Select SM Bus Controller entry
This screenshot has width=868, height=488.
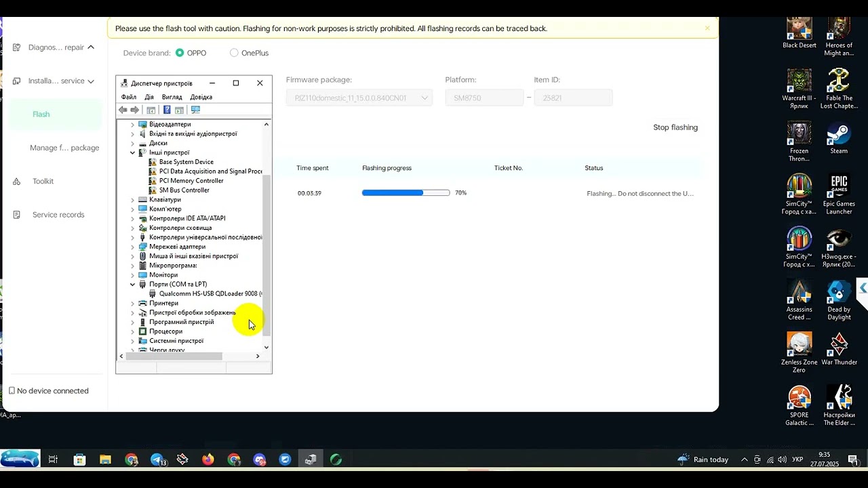point(178,190)
